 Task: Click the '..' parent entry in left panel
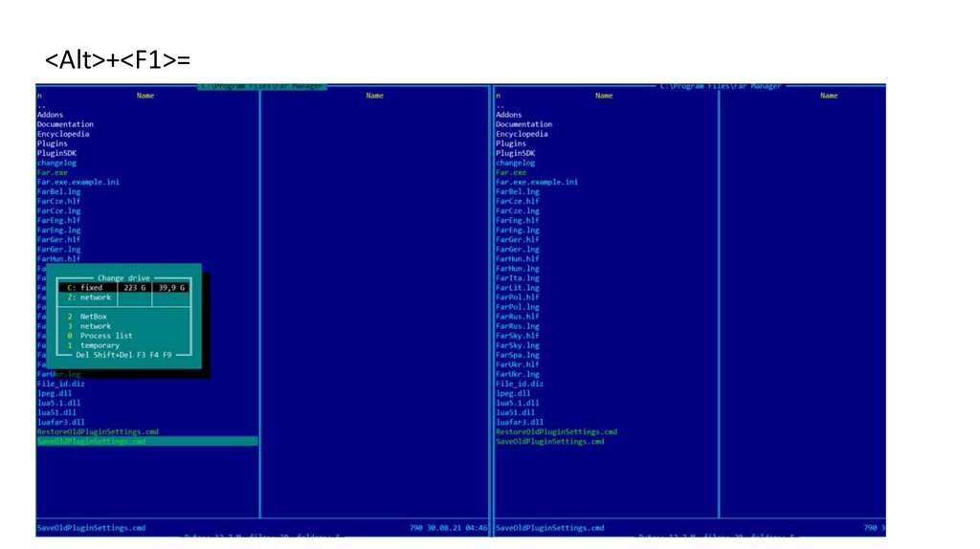coord(41,105)
